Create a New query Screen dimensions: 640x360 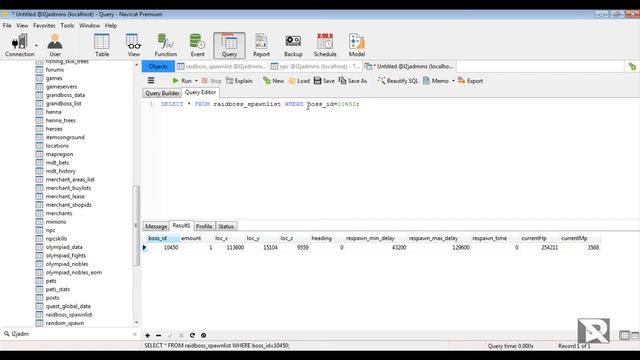pos(273,81)
